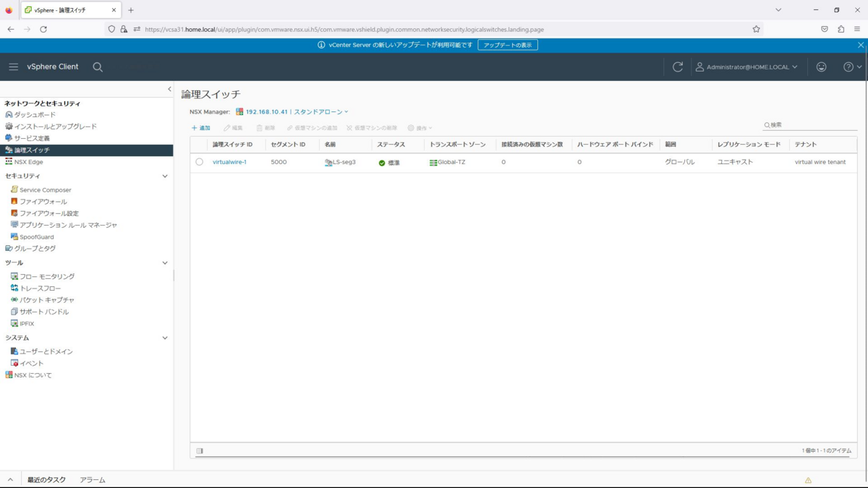This screenshot has width=868, height=488.
Task: Click the サポート バンドル icon
Action: pos(14,312)
